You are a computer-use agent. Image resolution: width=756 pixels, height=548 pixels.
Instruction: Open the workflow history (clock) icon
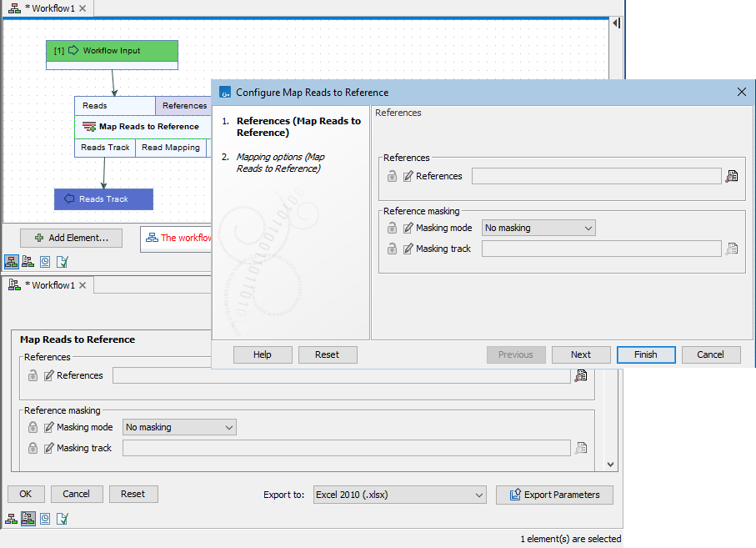point(45,261)
